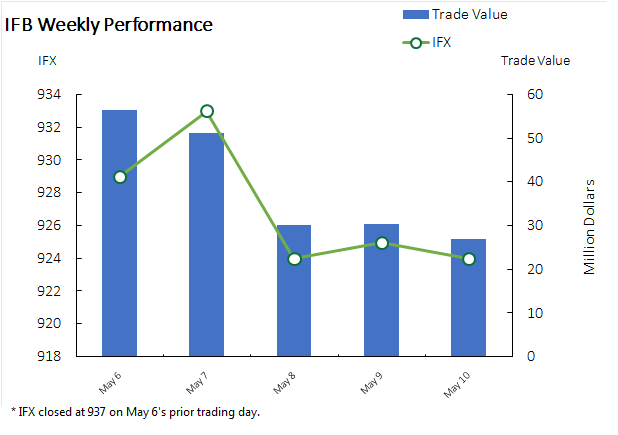Click the IFX data point for May 6
The image size is (618, 435).
click(x=120, y=177)
